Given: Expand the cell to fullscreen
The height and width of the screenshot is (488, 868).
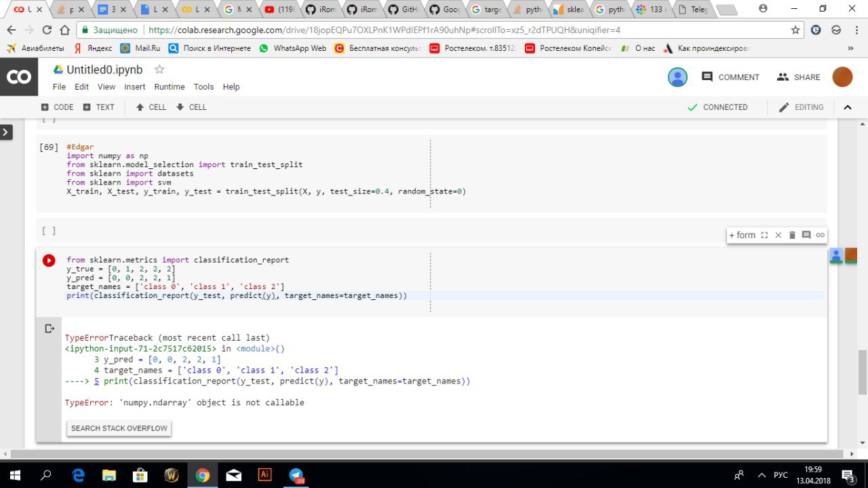Looking at the screenshot, I should click(x=764, y=235).
